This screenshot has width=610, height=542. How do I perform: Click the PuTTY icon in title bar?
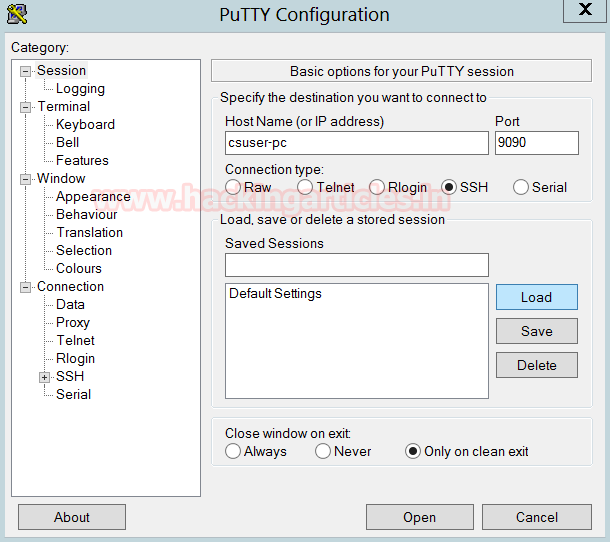coord(17,14)
